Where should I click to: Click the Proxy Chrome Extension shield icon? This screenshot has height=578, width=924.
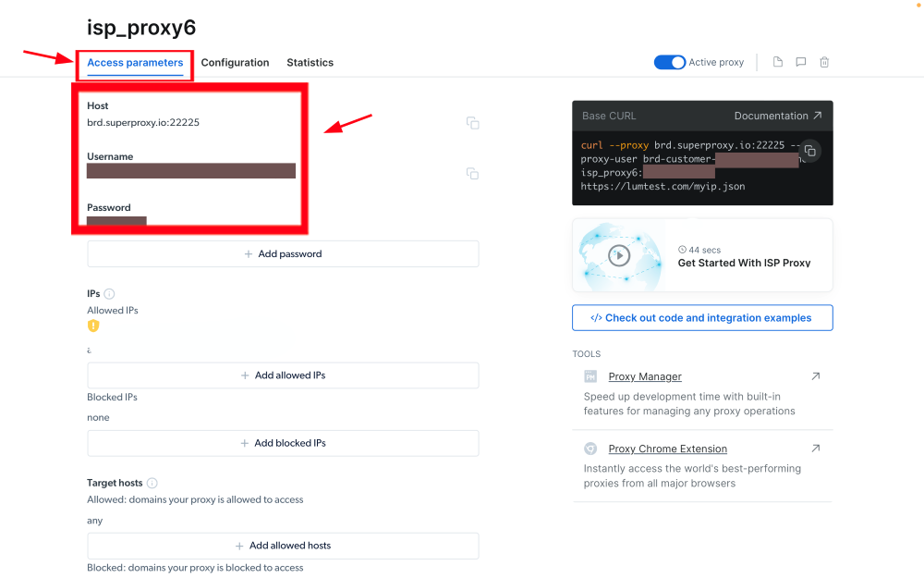pos(590,449)
